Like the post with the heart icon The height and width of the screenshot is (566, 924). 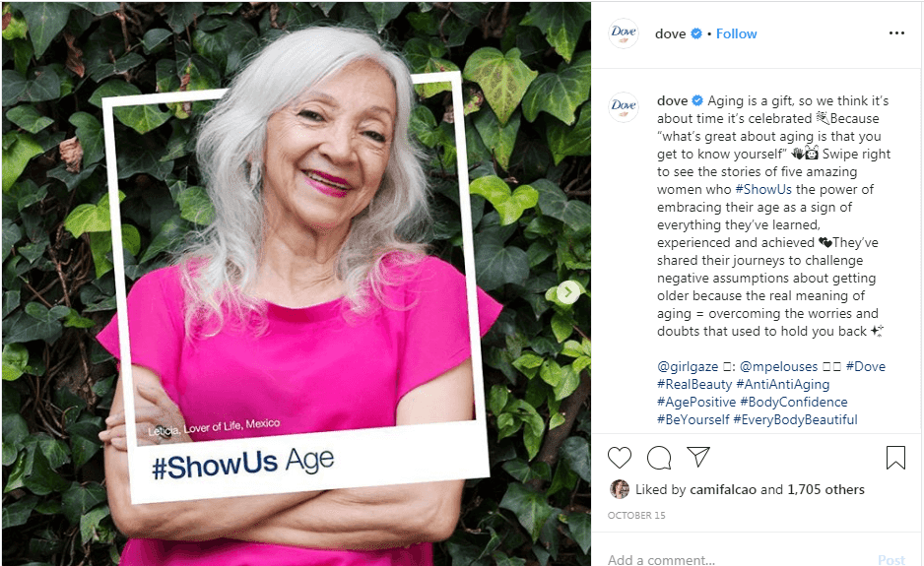620,458
